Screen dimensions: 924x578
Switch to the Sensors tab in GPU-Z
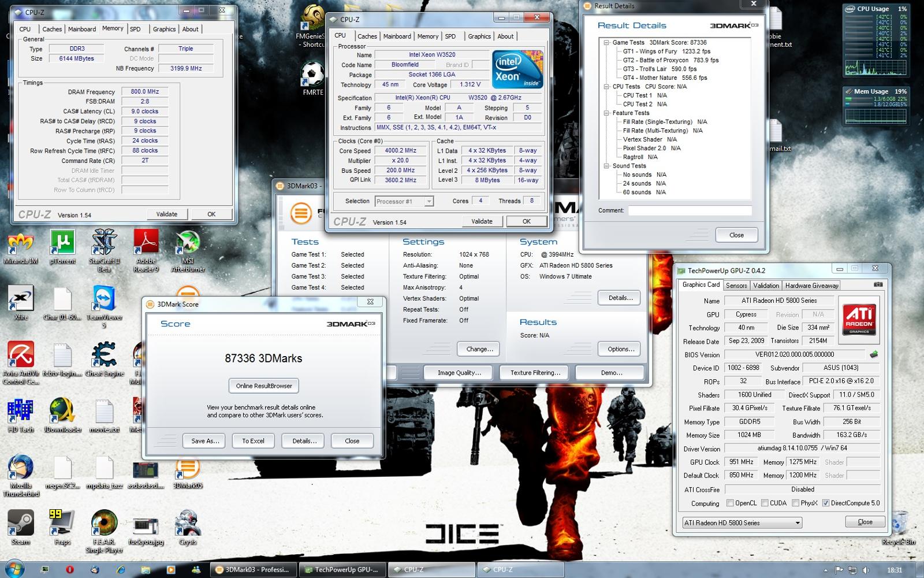[x=736, y=286]
